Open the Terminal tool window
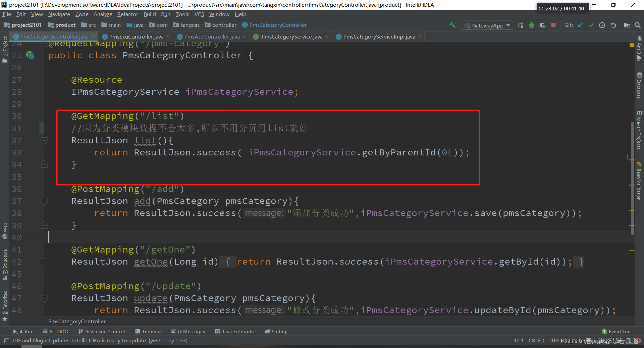 148,332
